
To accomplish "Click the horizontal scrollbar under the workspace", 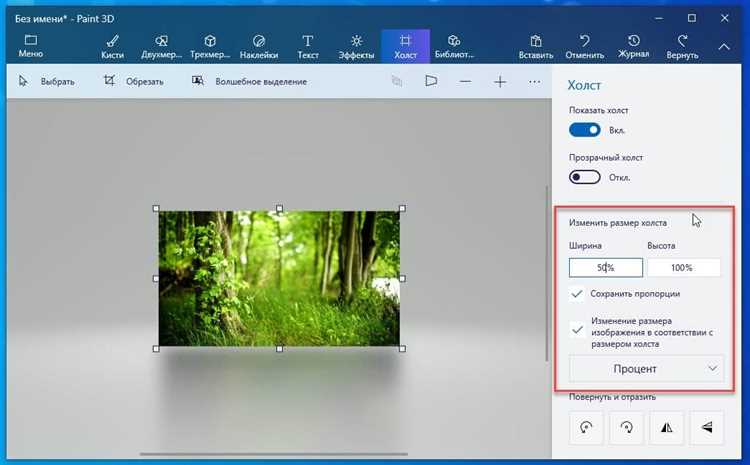I will (x=274, y=454).
